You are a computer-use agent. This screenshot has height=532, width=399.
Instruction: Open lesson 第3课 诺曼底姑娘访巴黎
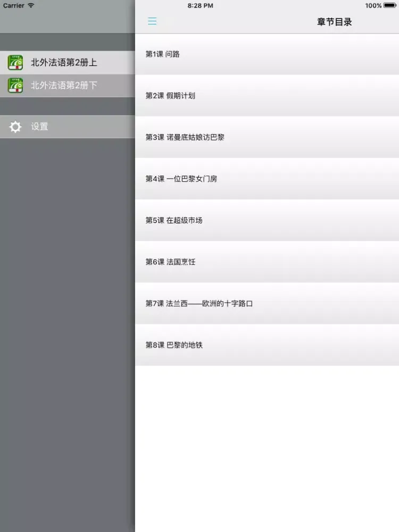tap(267, 137)
